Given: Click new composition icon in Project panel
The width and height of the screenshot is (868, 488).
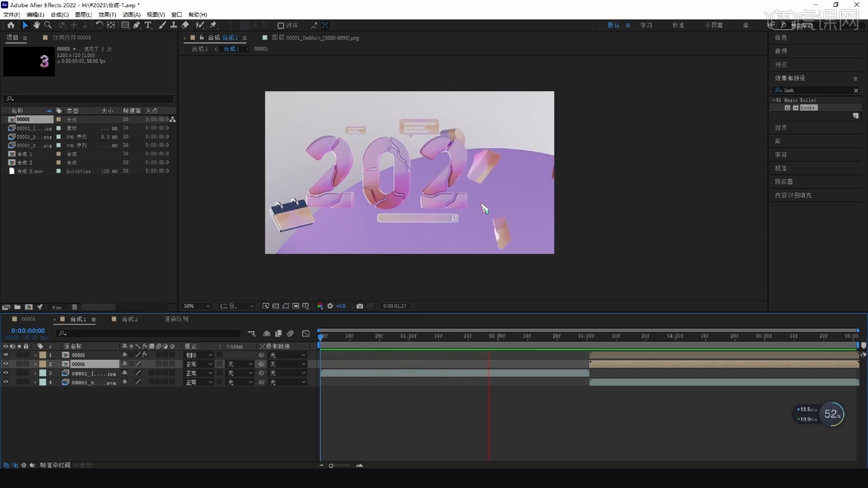Looking at the screenshot, I should click(28, 307).
